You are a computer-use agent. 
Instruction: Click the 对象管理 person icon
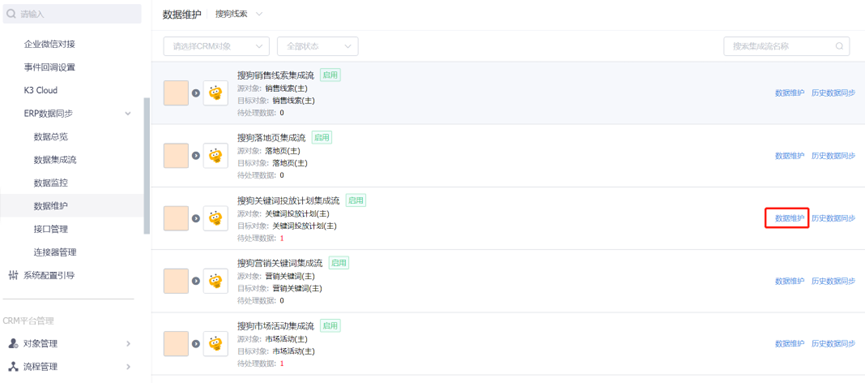[x=13, y=343]
